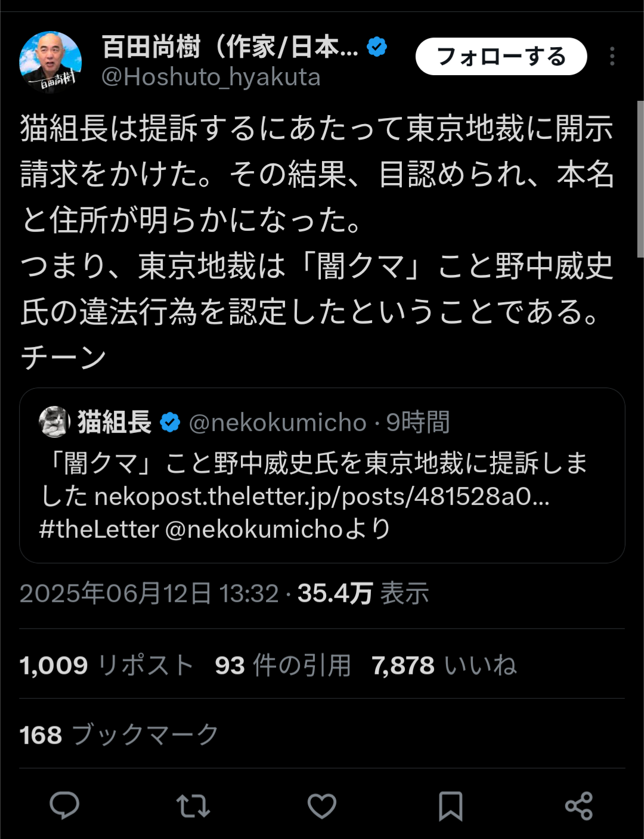Viewport: 644px width, 839px height.
Task: Click the 168 ブックマーク count
Action: click(119, 735)
